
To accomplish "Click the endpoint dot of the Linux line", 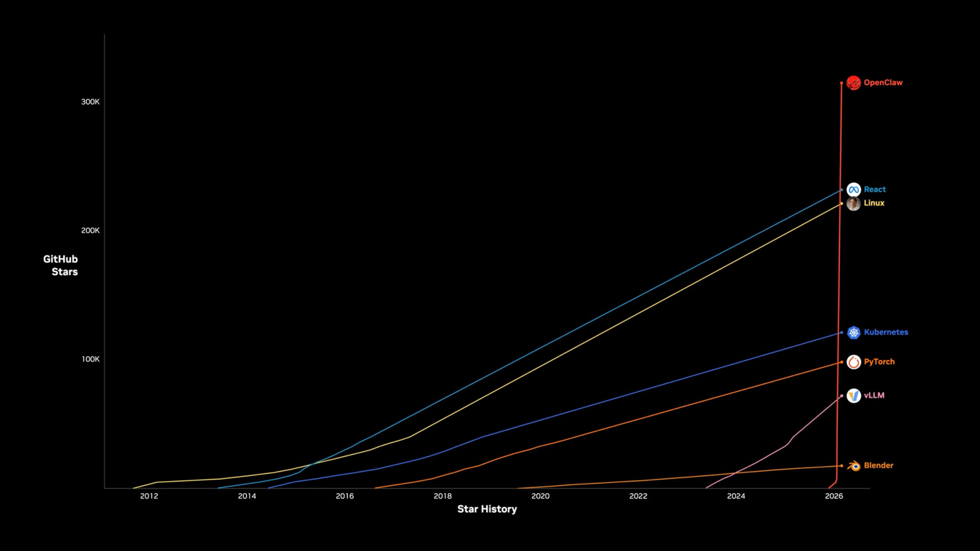I will tap(842, 204).
